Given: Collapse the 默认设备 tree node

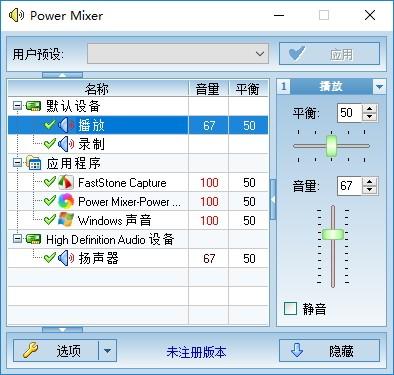Looking at the screenshot, I should [x=17, y=106].
